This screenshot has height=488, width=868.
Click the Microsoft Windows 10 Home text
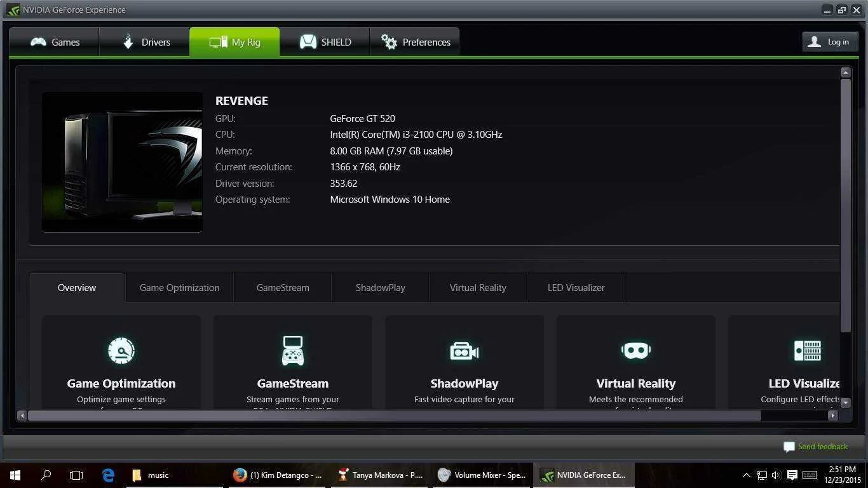tap(390, 200)
